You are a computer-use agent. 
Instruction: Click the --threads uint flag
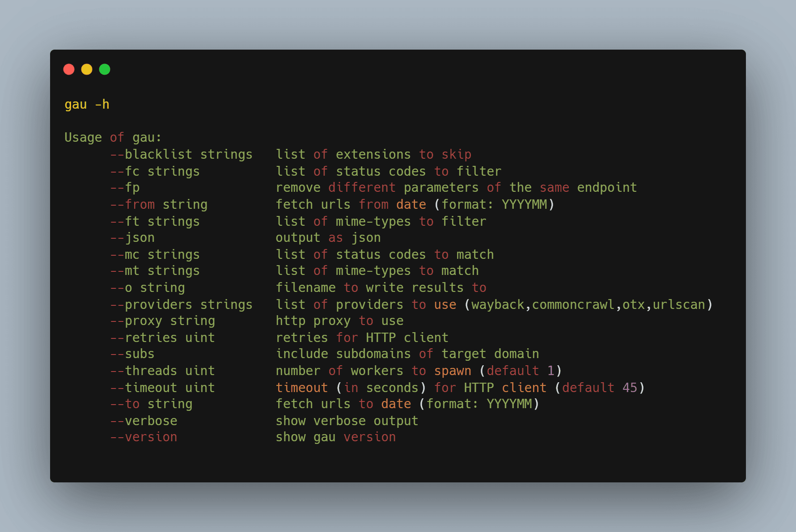pyautogui.click(x=162, y=371)
